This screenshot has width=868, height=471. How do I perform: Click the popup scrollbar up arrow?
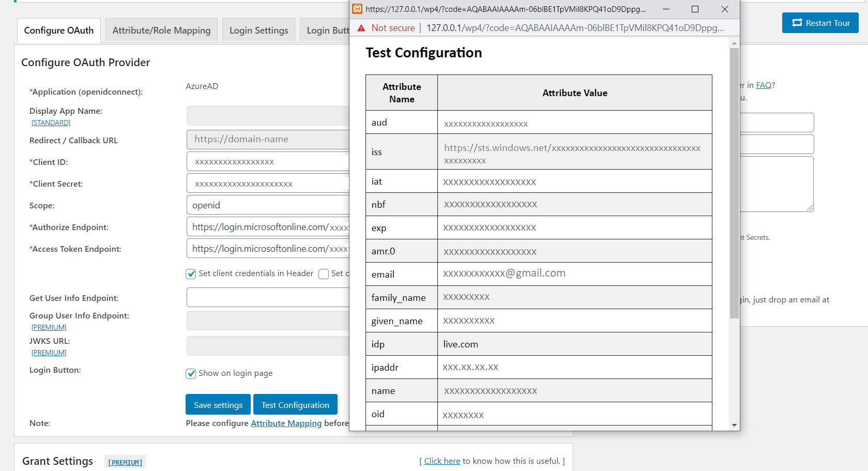pos(734,43)
